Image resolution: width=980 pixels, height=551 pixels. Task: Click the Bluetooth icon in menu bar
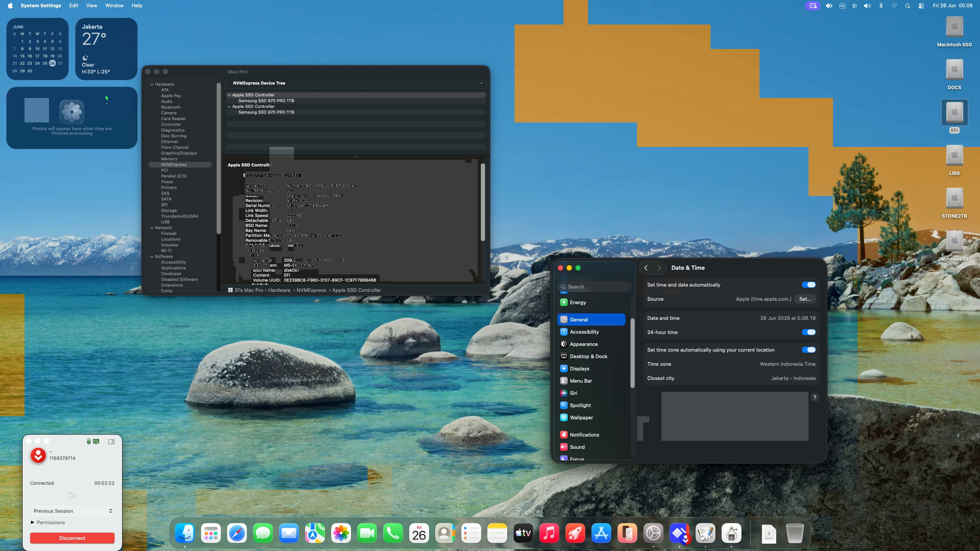[x=881, y=6]
